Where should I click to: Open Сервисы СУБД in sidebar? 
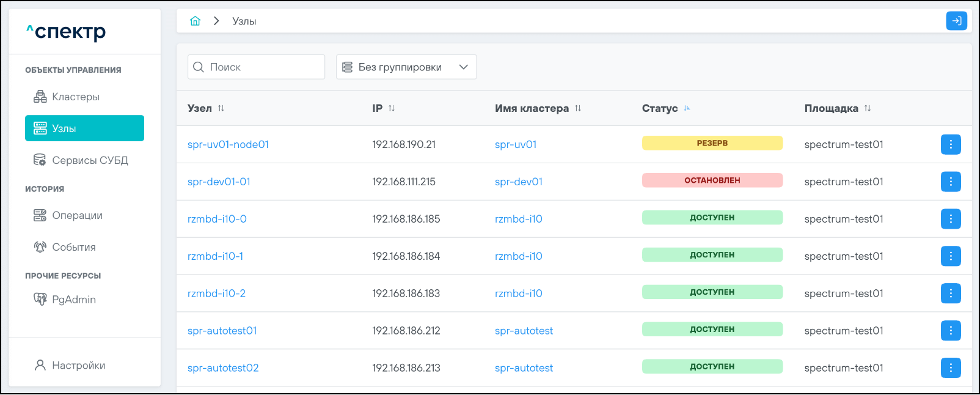coord(89,160)
